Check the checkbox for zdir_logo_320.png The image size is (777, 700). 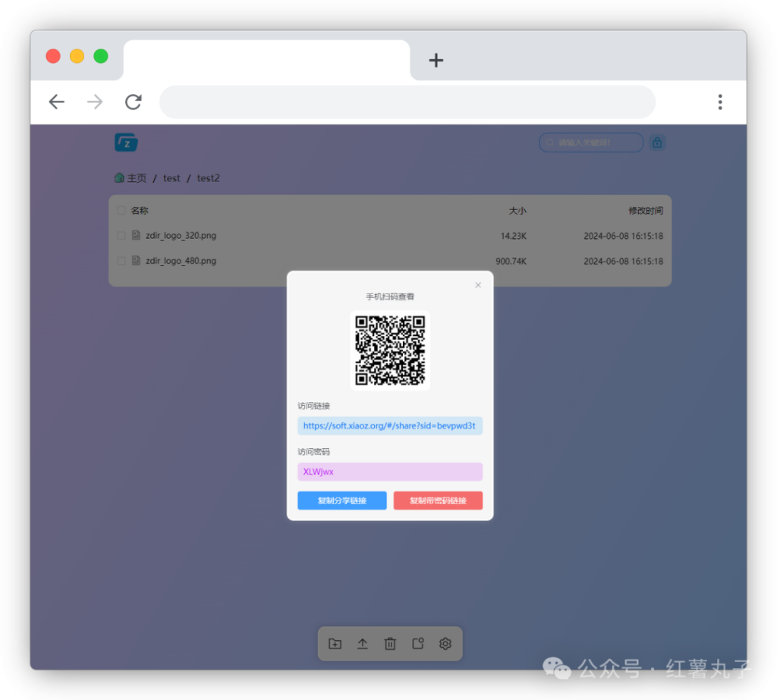click(x=121, y=236)
